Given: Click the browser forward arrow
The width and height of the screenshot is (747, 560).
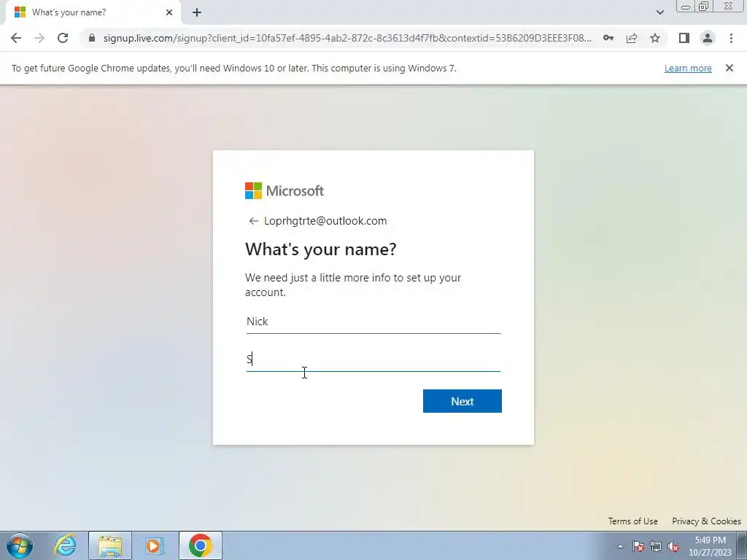Looking at the screenshot, I should pyautogui.click(x=39, y=38).
